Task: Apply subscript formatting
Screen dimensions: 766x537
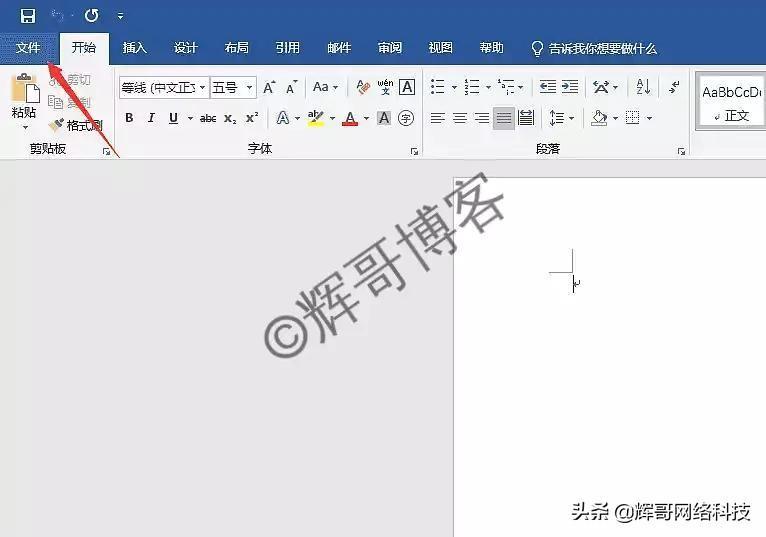Action: (x=230, y=118)
